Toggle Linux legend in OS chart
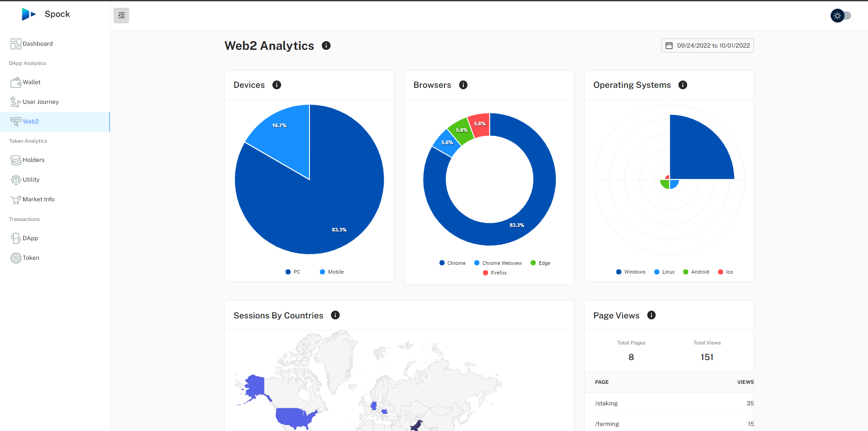 point(664,272)
